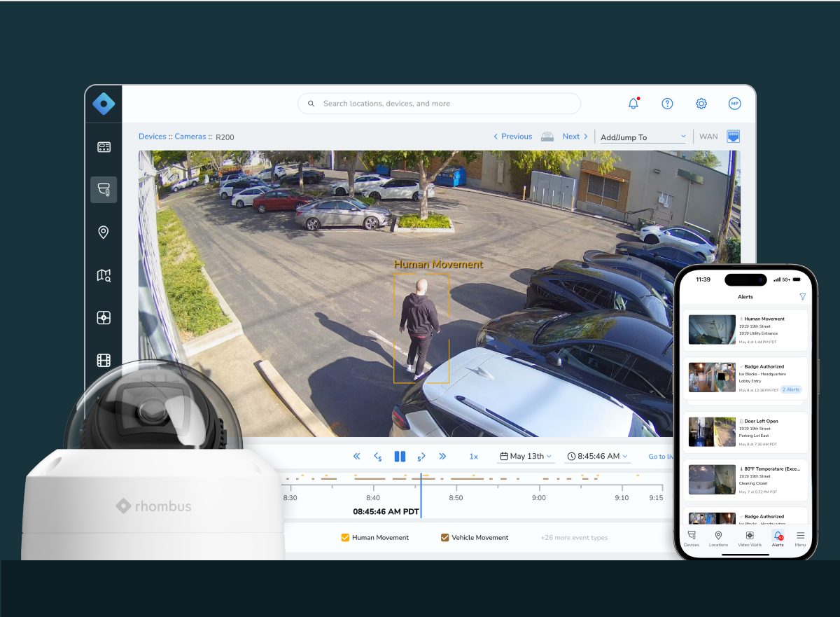
Task: Click the blue playhead on the video timeline
Action: [x=421, y=490]
